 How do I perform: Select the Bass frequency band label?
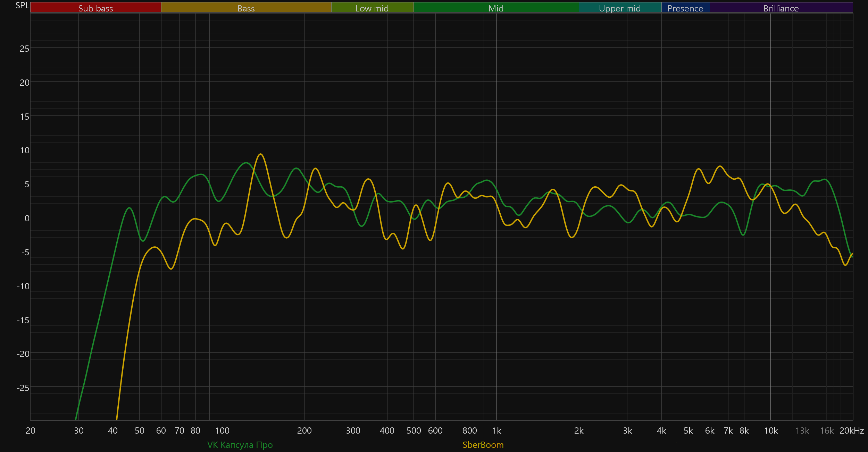tap(246, 8)
